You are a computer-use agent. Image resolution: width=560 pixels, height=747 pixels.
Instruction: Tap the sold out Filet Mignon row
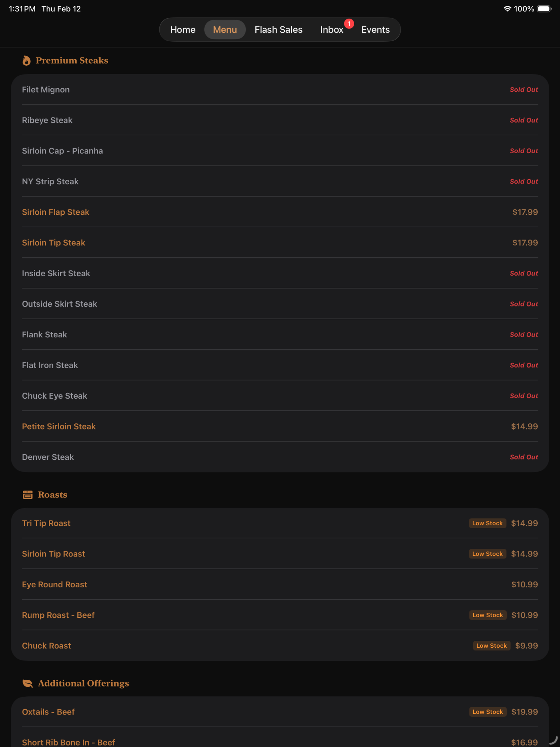point(280,89)
